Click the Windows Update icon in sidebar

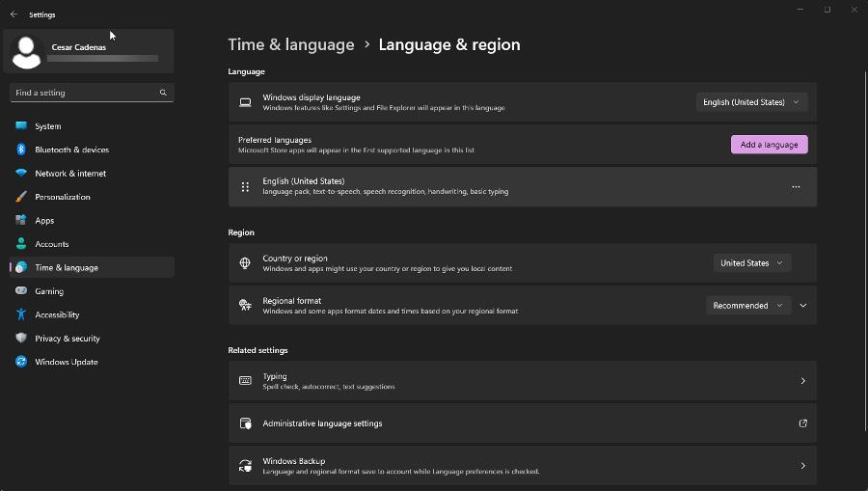21,362
